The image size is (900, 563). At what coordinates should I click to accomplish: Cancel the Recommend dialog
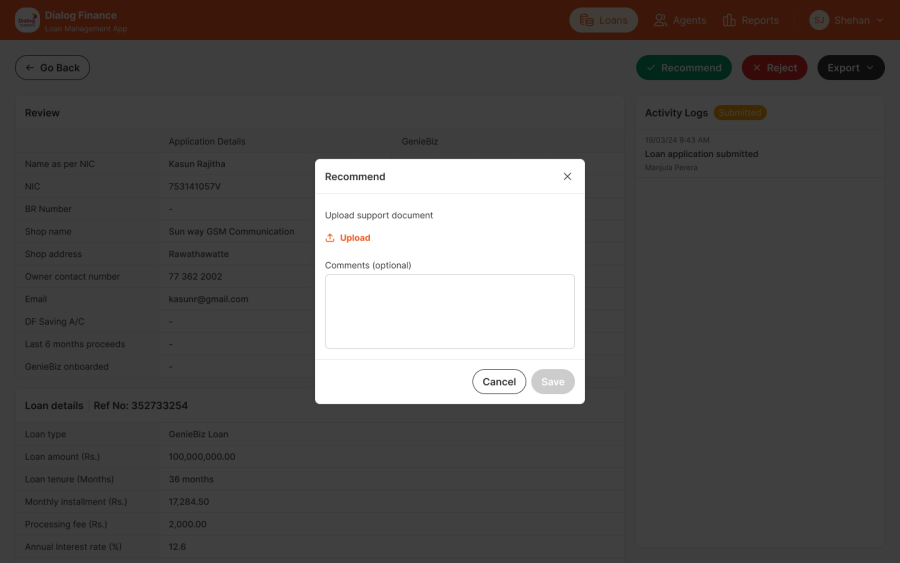coord(499,382)
